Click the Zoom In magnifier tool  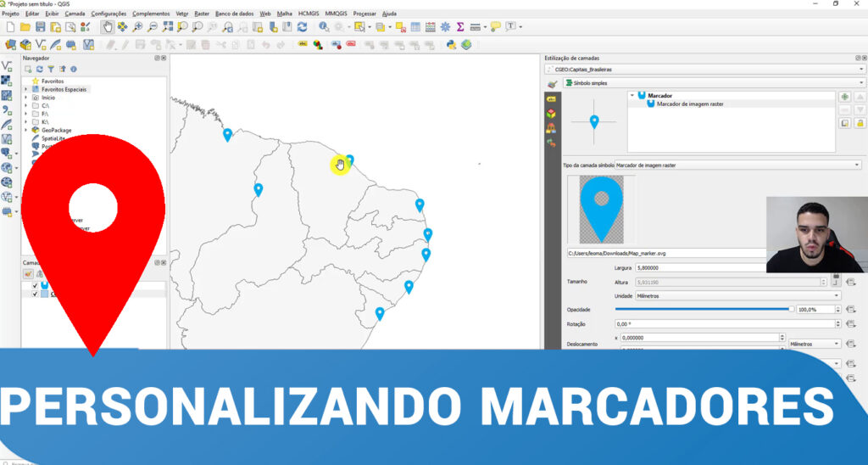[x=138, y=27]
